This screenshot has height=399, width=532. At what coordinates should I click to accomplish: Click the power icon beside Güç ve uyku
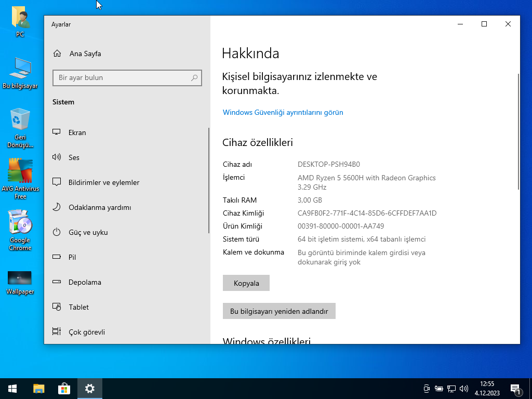[x=56, y=232]
